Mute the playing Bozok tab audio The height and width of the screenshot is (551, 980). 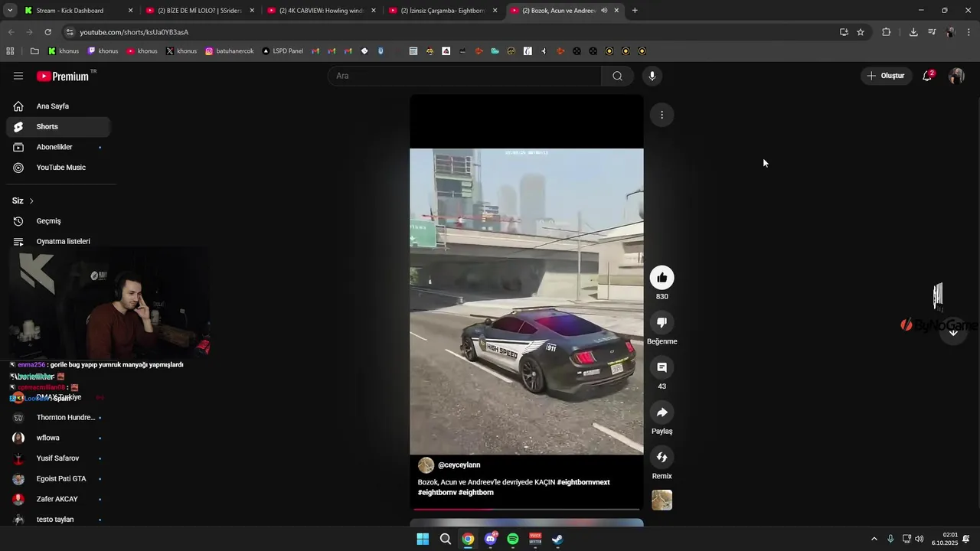(604, 11)
